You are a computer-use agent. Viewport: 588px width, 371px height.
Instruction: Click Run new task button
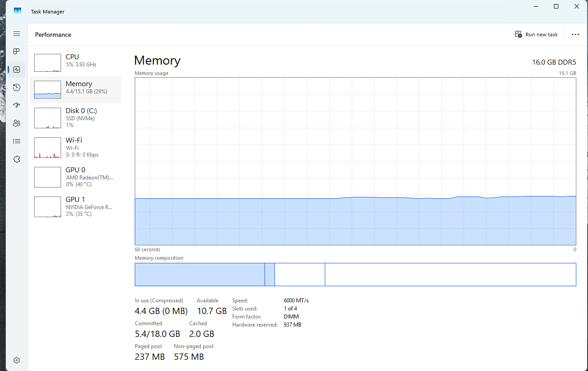tap(536, 35)
